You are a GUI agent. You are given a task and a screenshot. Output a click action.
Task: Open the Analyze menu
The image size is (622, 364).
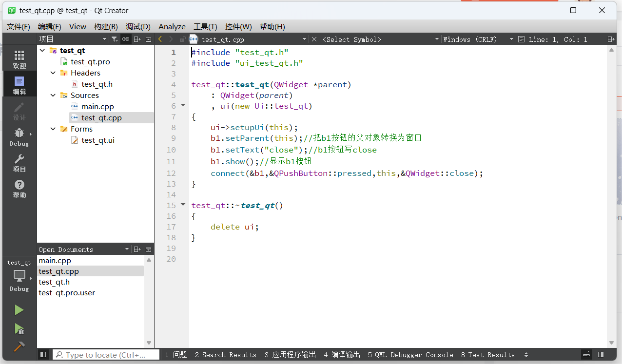pos(172,27)
